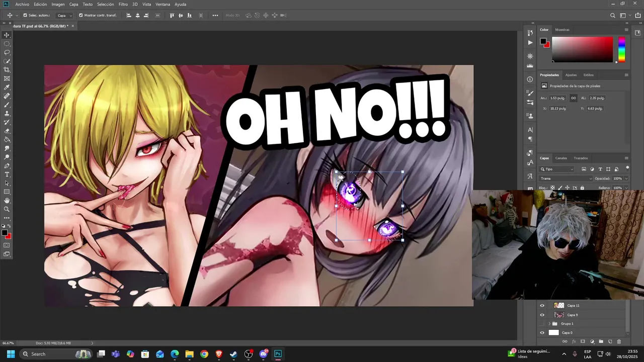The width and height of the screenshot is (644, 362).
Task: Toggle Selec. autom. checkbox
Action: pyautogui.click(x=25, y=15)
